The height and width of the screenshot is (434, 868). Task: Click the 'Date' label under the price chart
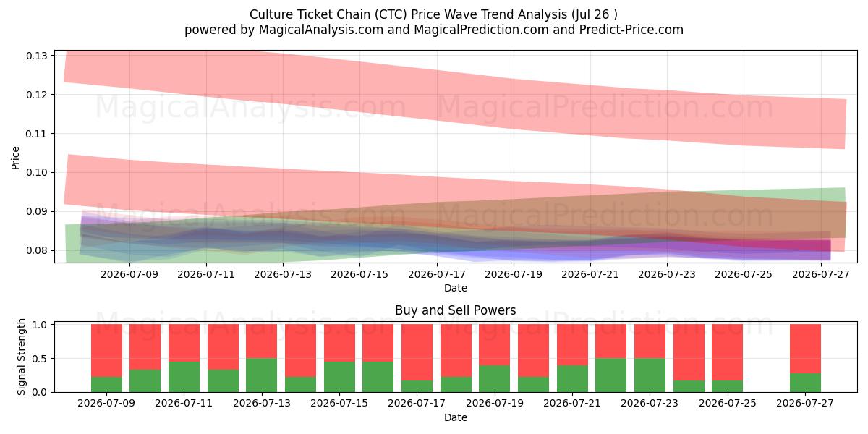456,288
